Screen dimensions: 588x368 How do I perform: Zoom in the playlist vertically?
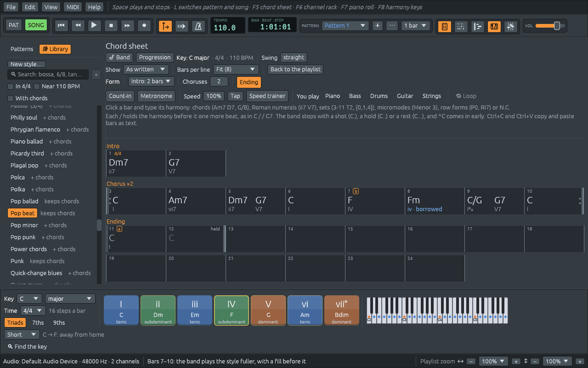pyautogui.click(x=580, y=362)
